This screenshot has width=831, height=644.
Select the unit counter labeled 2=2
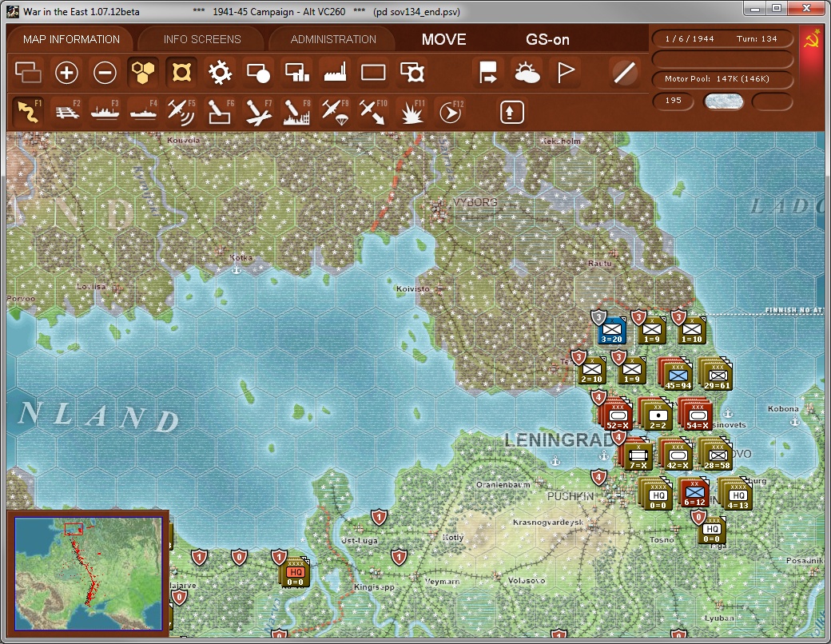(657, 414)
